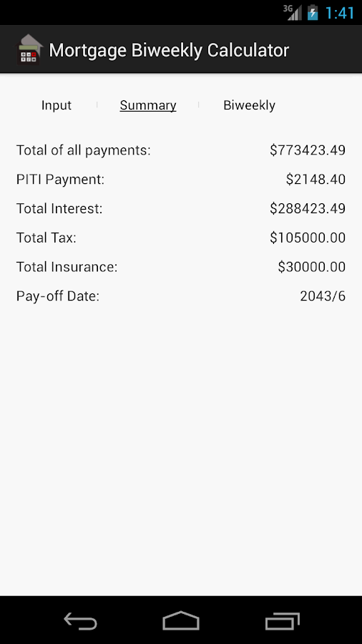
Task: Tap the 3G signal strength icon
Action: point(292,12)
